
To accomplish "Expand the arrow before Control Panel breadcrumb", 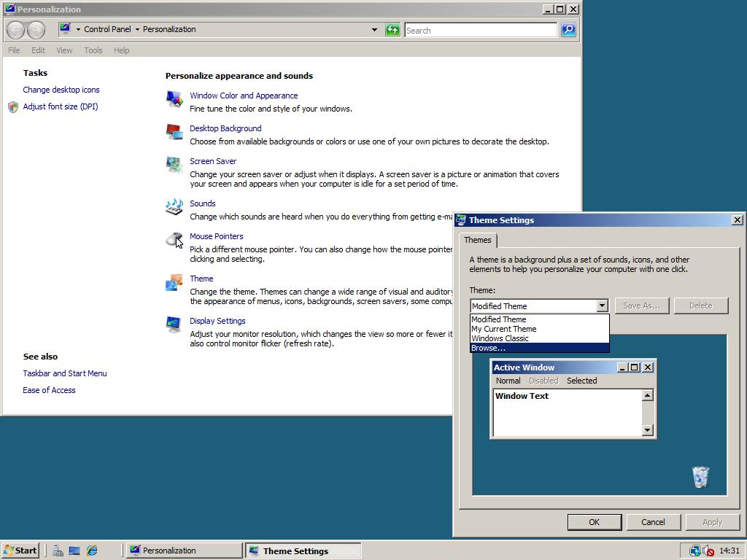I will [x=78, y=29].
